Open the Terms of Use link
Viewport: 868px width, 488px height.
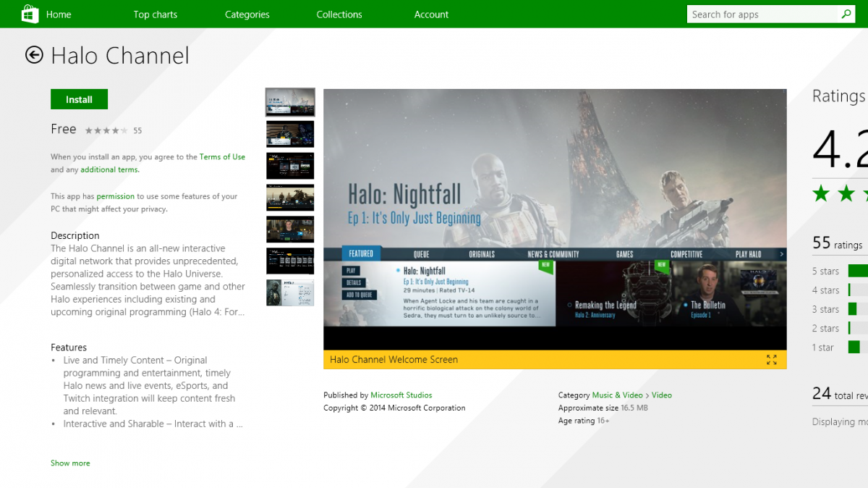[x=222, y=156]
